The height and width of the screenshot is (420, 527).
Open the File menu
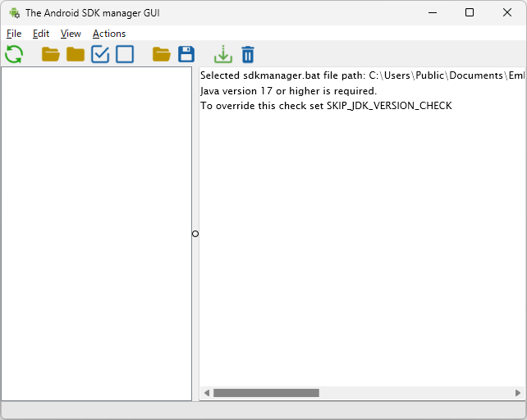click(x=14, y=34)
